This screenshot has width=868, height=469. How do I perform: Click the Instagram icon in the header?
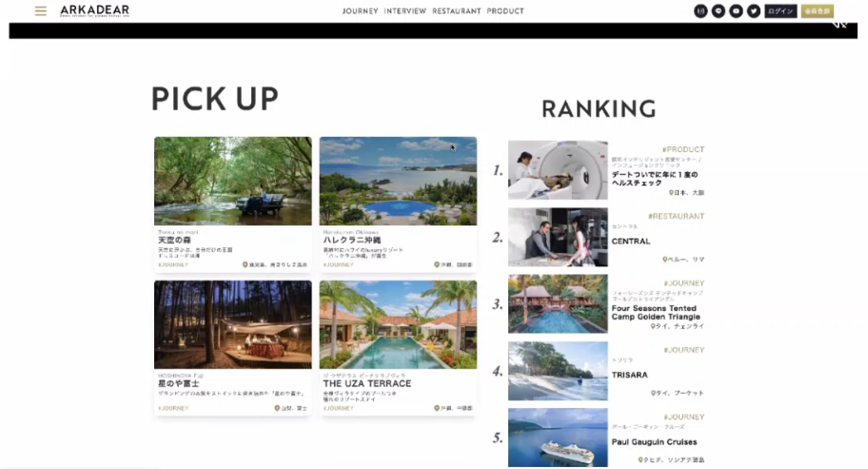[701, 11]
